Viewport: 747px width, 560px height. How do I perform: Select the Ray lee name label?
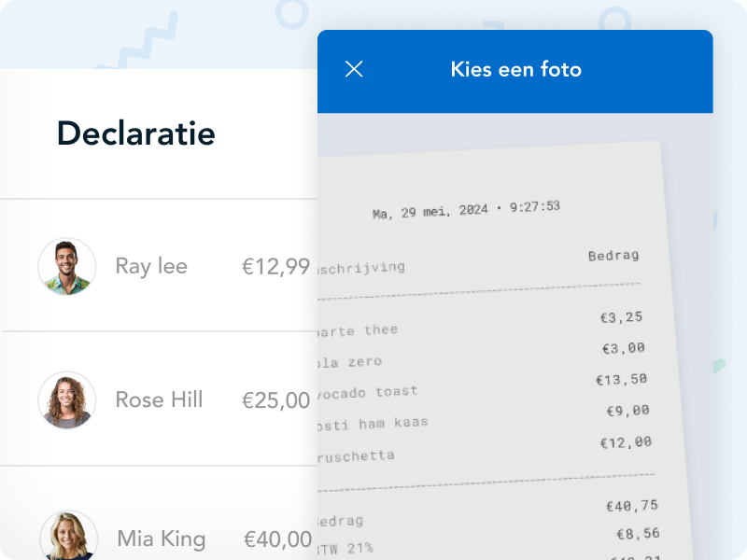(x=151, y=267)
